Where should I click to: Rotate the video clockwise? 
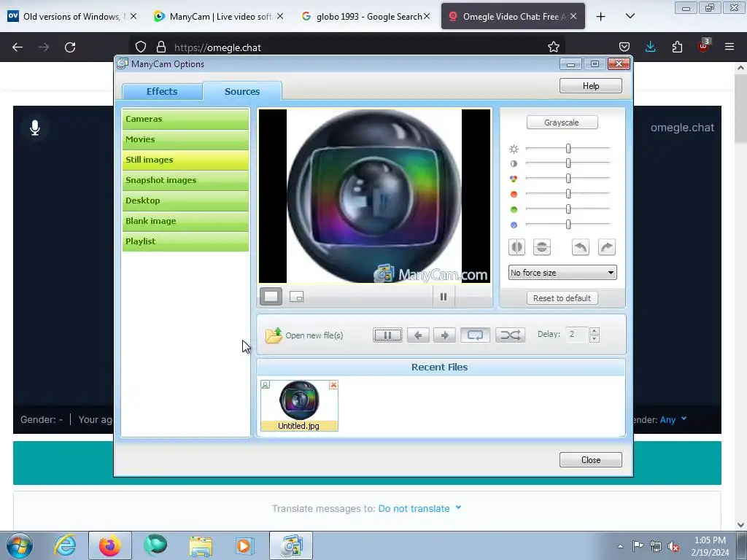(x=606, y=247)
